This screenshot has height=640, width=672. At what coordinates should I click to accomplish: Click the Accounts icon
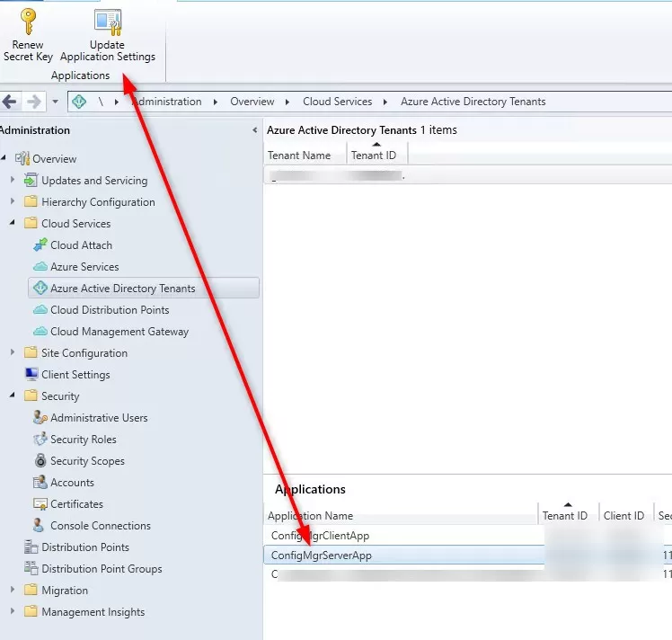(x=40, y=483)
